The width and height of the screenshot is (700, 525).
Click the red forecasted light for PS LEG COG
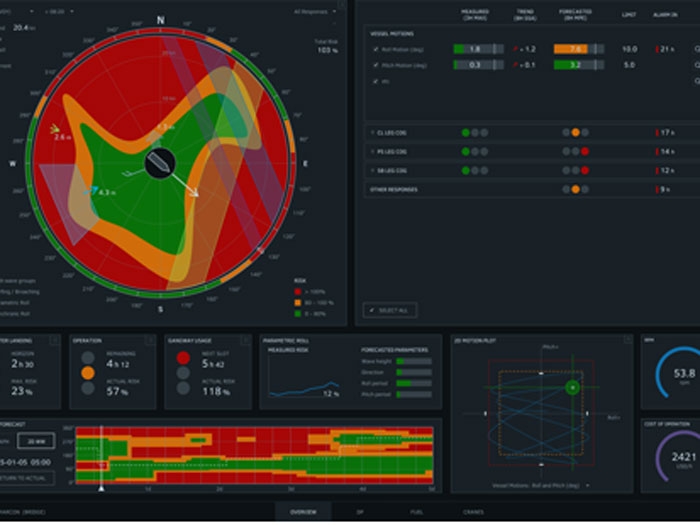tap(585, 152)
